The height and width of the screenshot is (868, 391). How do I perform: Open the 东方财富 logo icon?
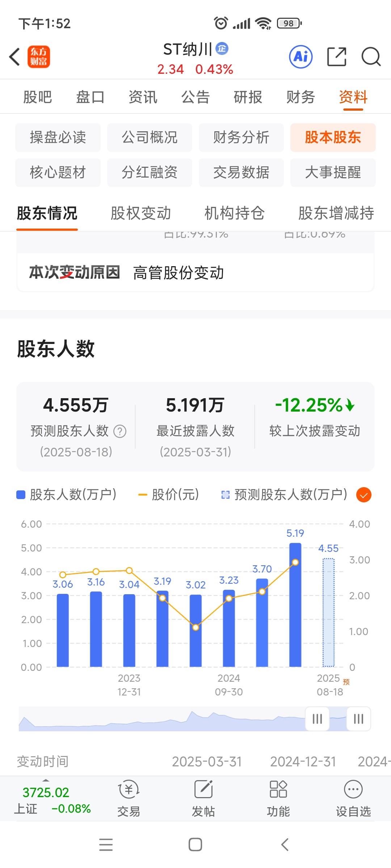pyautogui.click(x=39, y=57)
